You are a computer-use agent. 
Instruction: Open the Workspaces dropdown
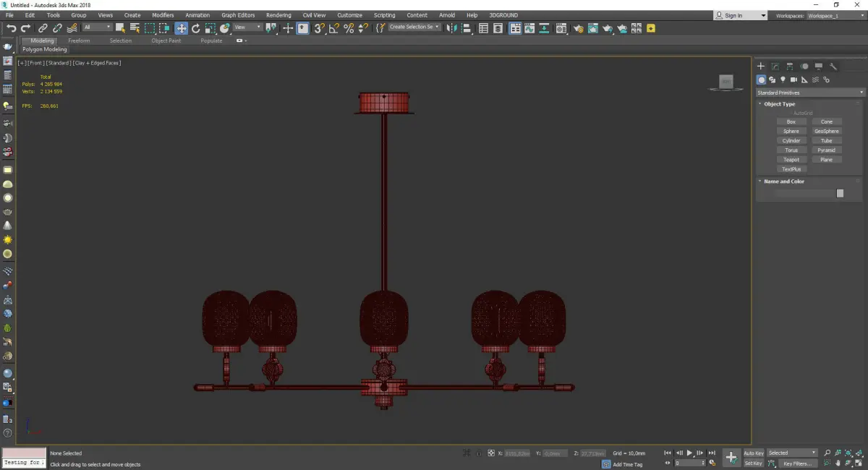[835, 15]
